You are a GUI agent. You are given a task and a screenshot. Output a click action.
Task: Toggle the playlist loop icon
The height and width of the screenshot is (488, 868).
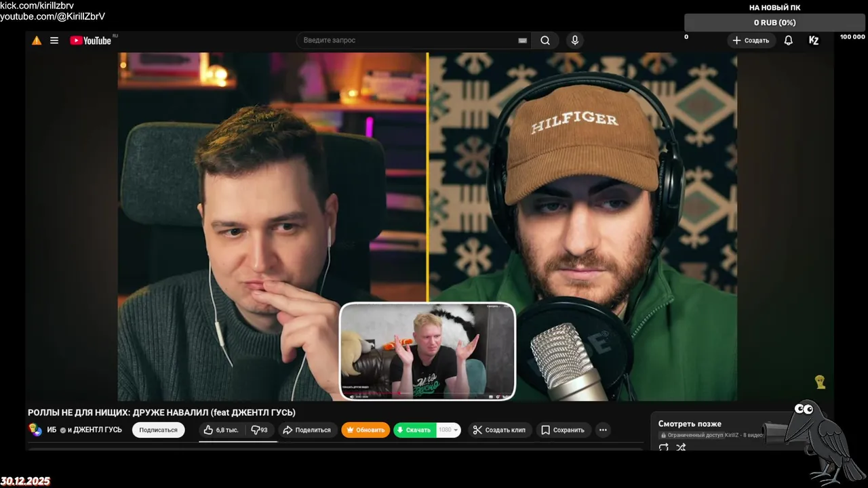point(664,447)
